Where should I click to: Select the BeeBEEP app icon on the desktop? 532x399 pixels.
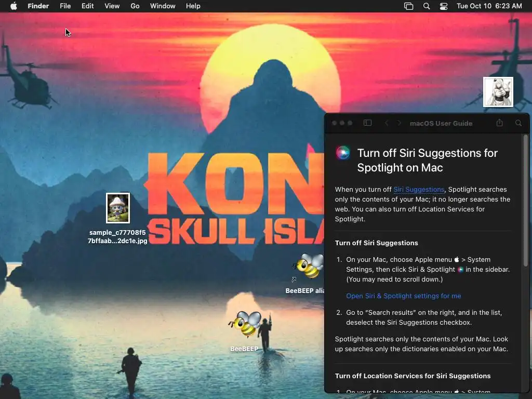click(245, 324)
